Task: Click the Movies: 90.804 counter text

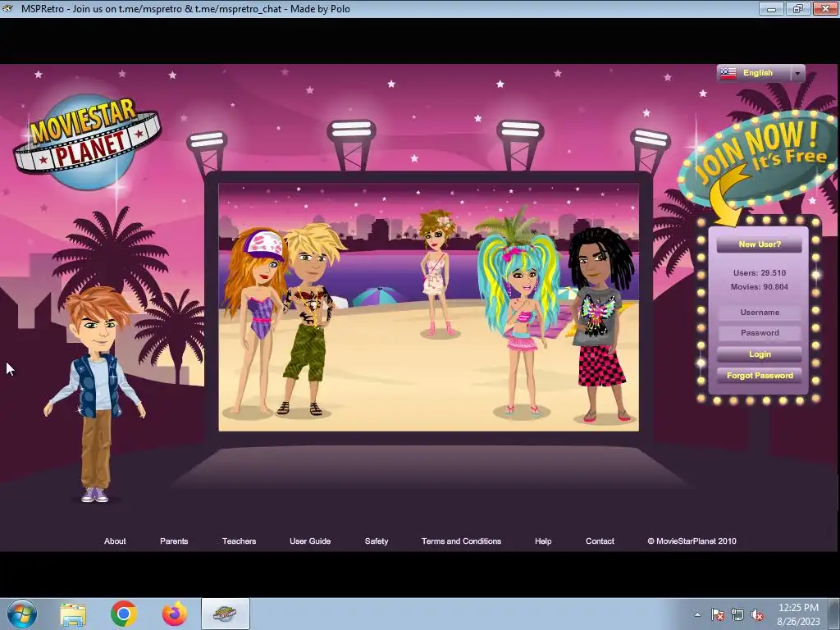Action: pos(759,286)
